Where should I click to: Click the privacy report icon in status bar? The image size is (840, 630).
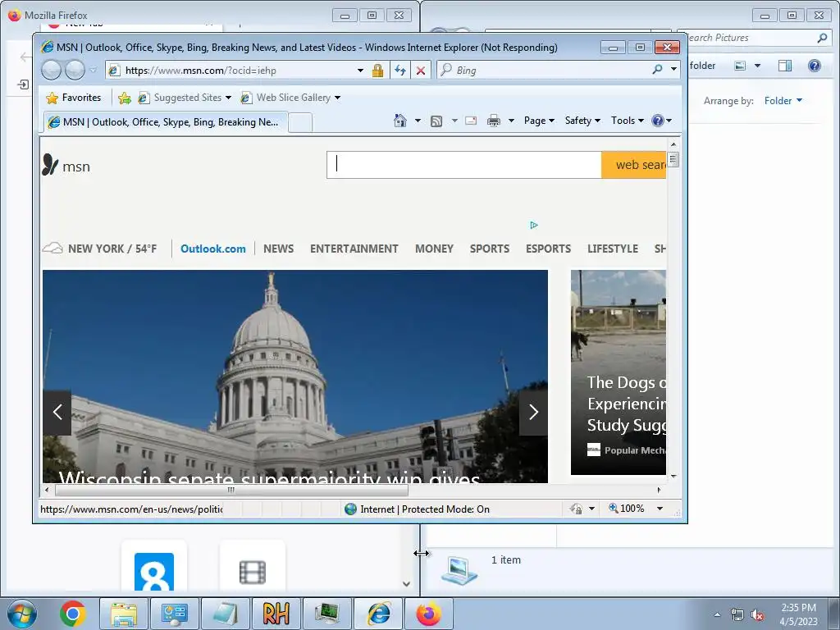point(577,509)
